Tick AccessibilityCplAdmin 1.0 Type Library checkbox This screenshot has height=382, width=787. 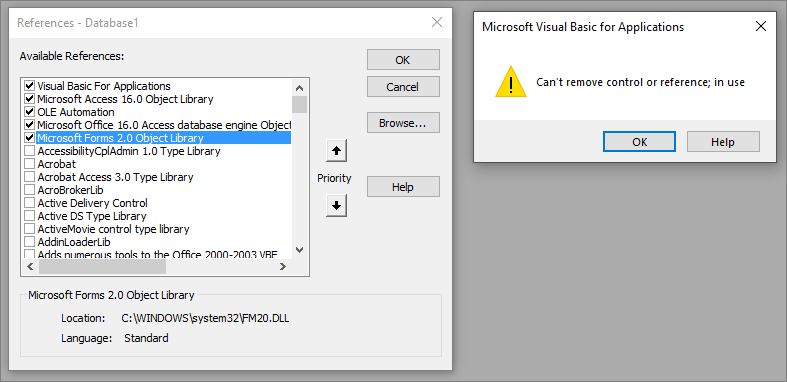click(29, 151)
